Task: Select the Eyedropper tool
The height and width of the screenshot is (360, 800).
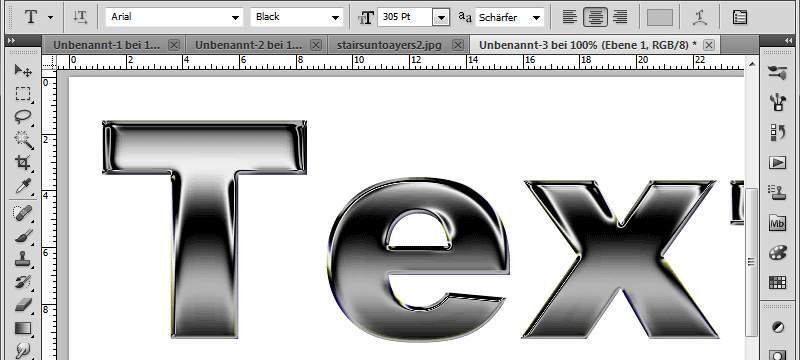Action: coord(22,186)
